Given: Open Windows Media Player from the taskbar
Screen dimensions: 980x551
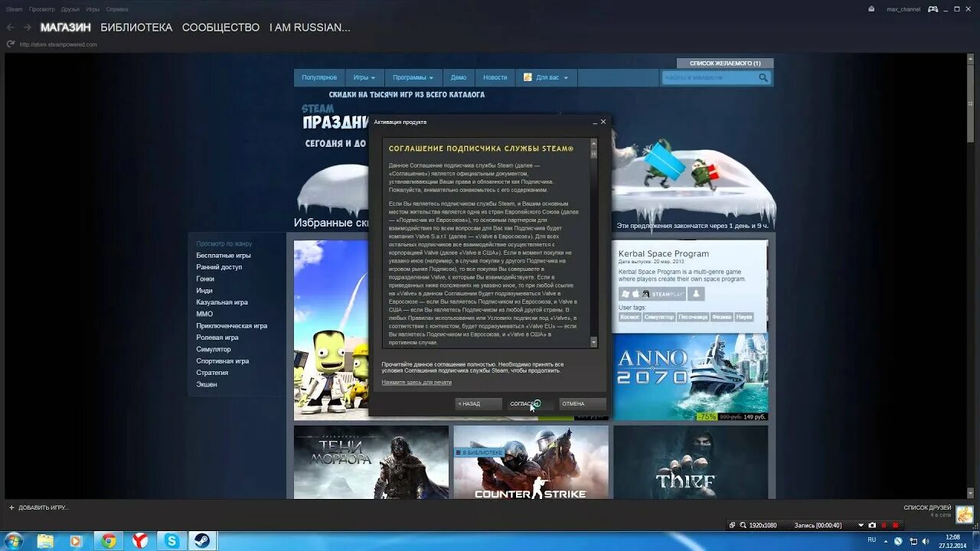Looking at the screenshot, I should click(x=76, y=541).
